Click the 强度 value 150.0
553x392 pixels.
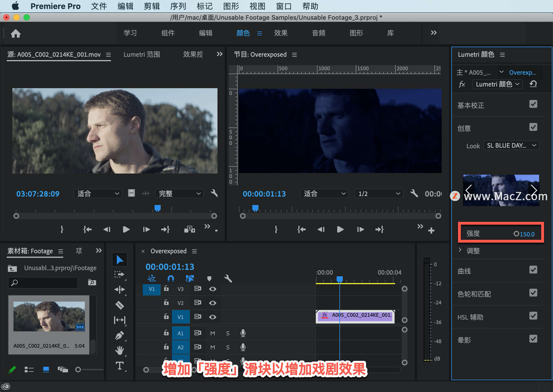527,234
